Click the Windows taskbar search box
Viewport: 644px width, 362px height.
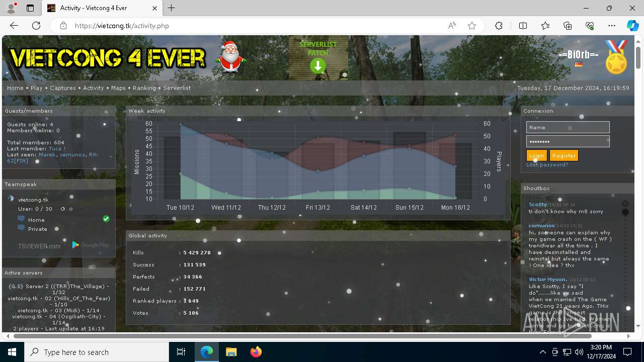coord(97,352)
